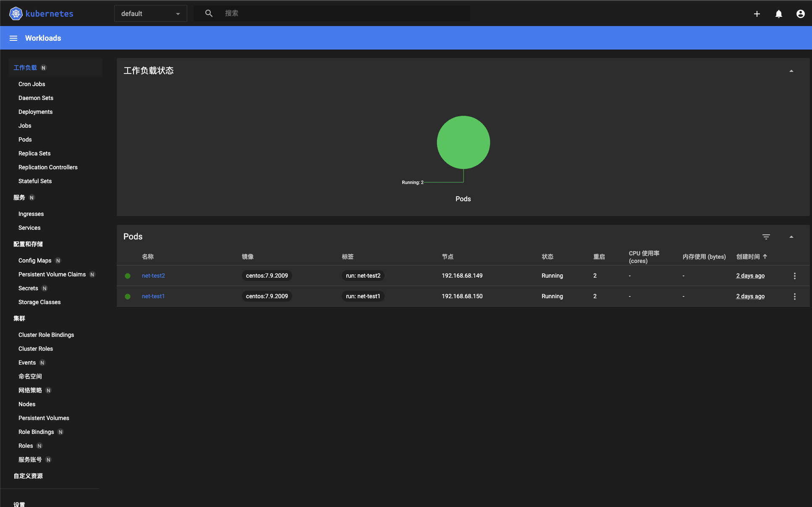
Task: Open the hamburger navigation menu
Action: click(x=13, y=38)
